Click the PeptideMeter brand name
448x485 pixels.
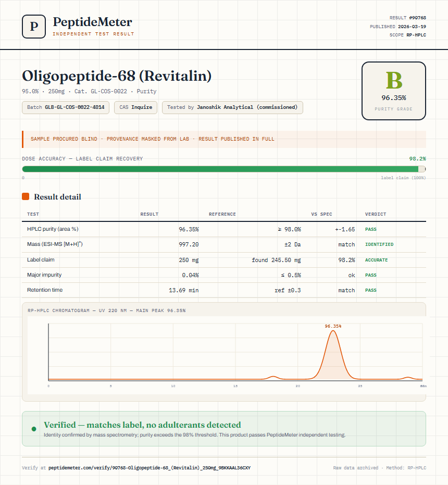point(92,22)
